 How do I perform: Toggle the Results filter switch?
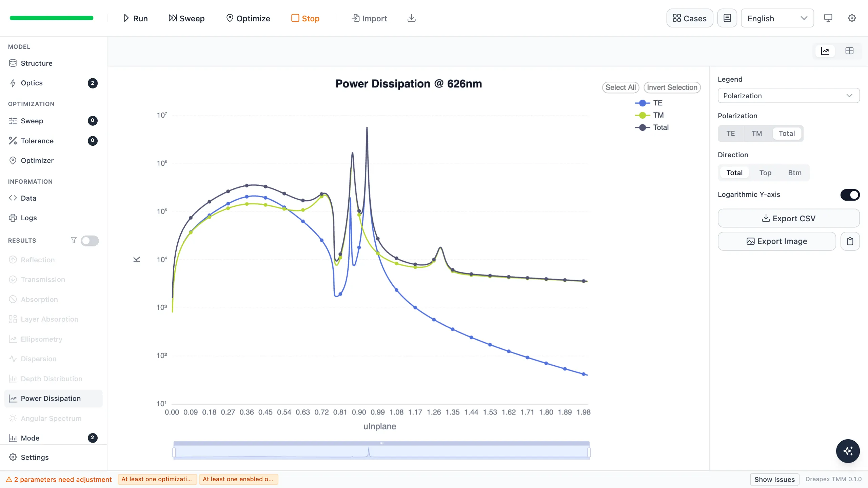coord(90,241)
